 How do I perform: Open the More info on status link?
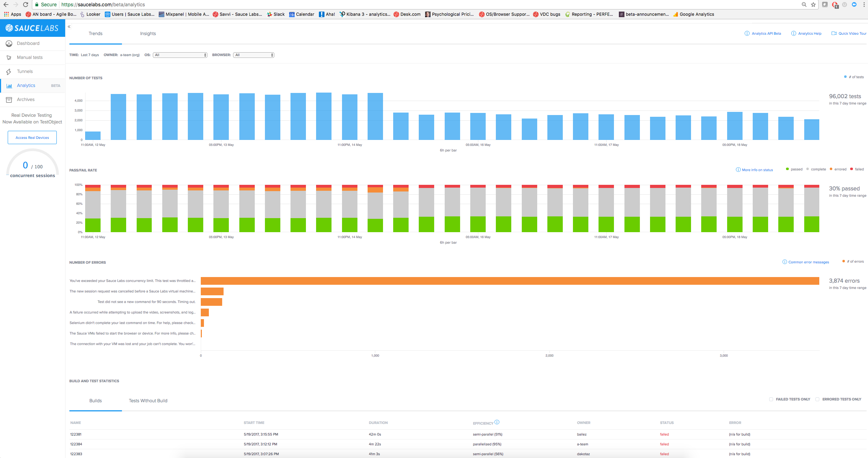click(x=757, y=170)
